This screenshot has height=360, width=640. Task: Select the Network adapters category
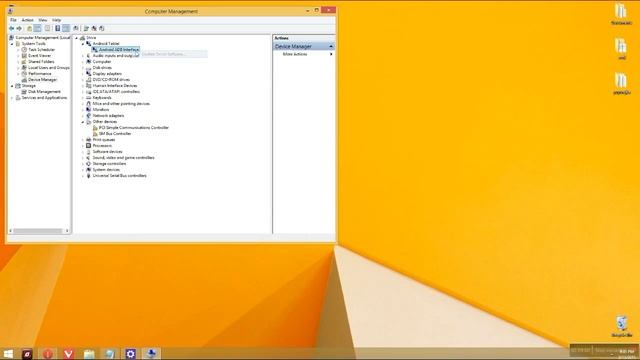(108, 116)
